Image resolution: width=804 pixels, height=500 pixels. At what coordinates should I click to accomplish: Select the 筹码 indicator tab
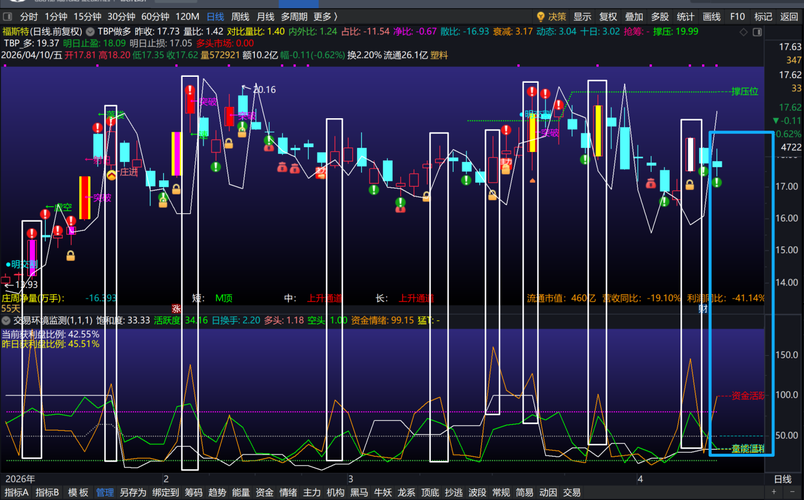tap(193, 492)
